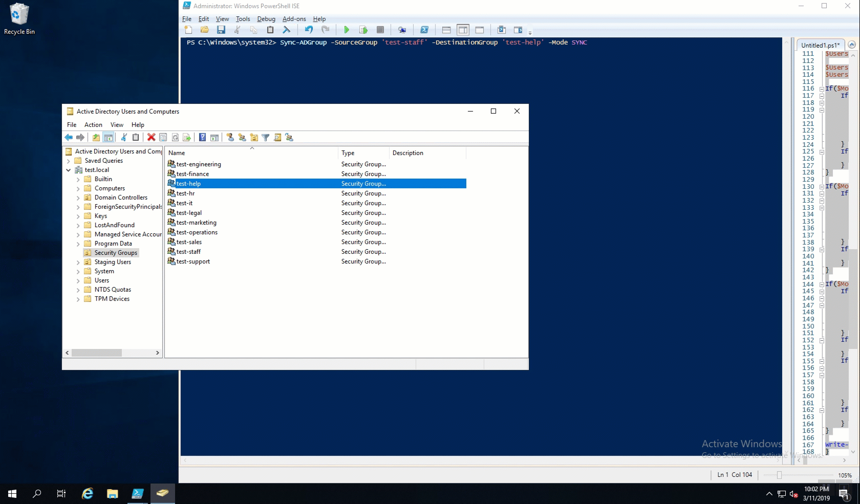Click the Filter funnel icon in ADUC toolbar

pos(266,137)
